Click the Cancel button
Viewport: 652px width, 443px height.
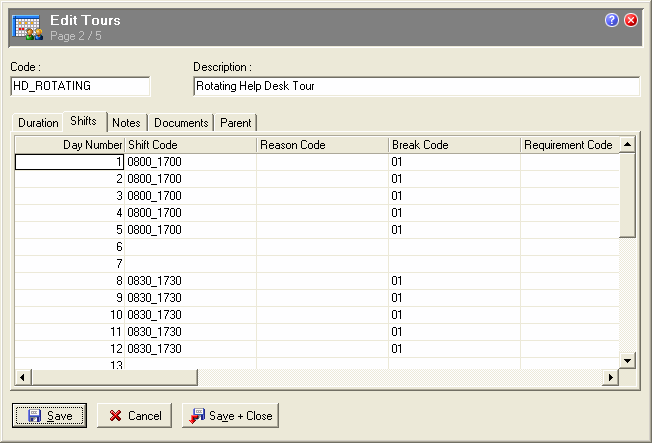(134, 415)
